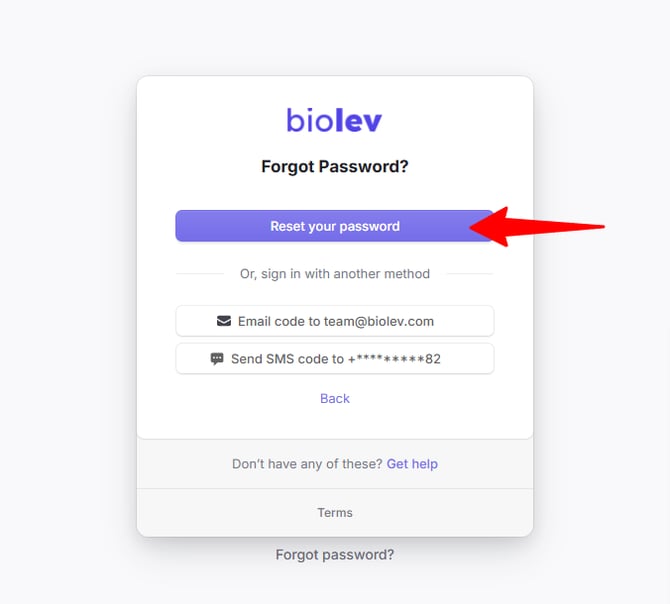The height and width of the screenshot is (604, 670).
Task: Open the Terms link
Action: pos(335,512)
